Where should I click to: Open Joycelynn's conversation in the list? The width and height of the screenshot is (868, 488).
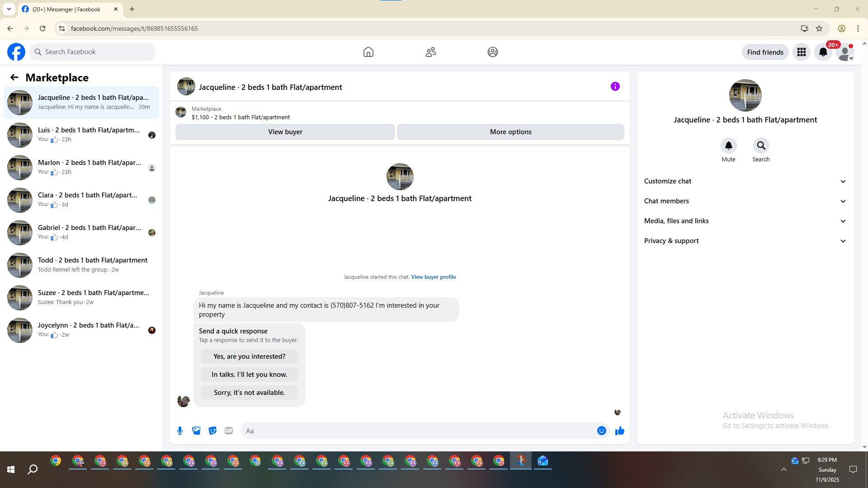click(x=81, y=330)
